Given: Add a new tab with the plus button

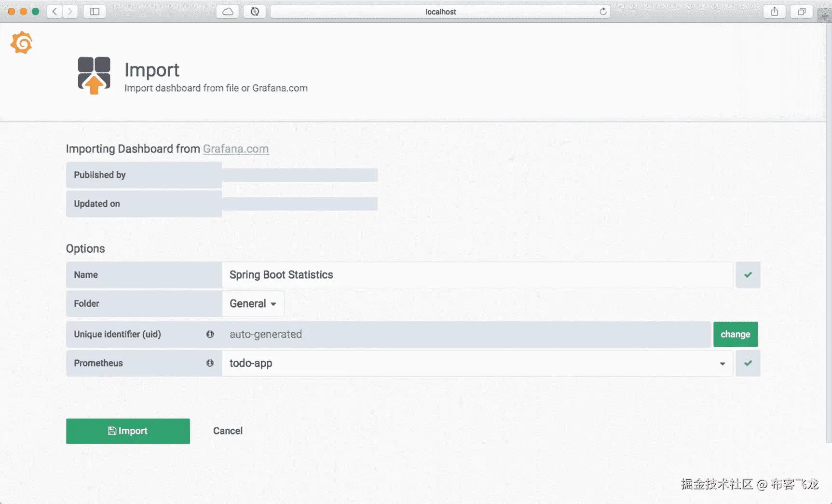Looking at the screenshot, I should (825, 15).
